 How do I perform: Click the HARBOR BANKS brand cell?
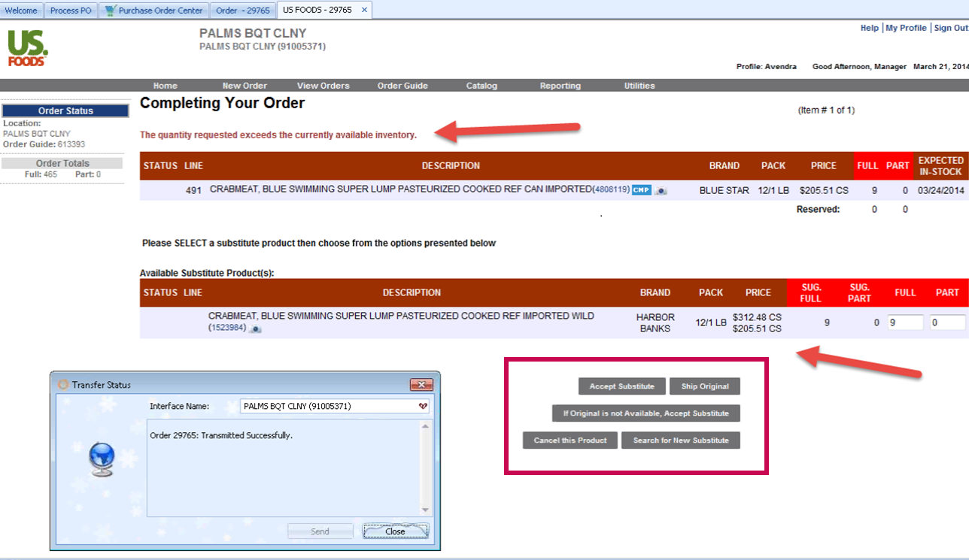(655, 322)
